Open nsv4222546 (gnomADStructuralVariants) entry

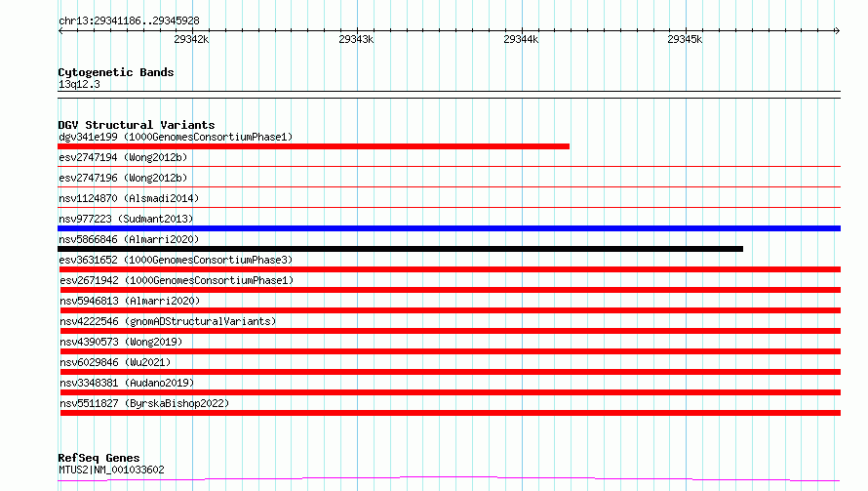(168, 321)
